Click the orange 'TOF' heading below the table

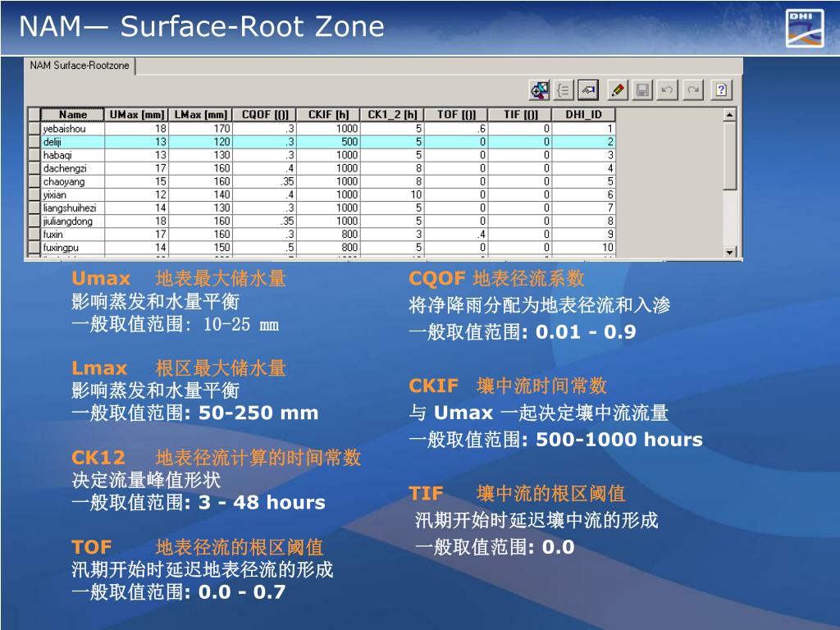click(92, 547)
